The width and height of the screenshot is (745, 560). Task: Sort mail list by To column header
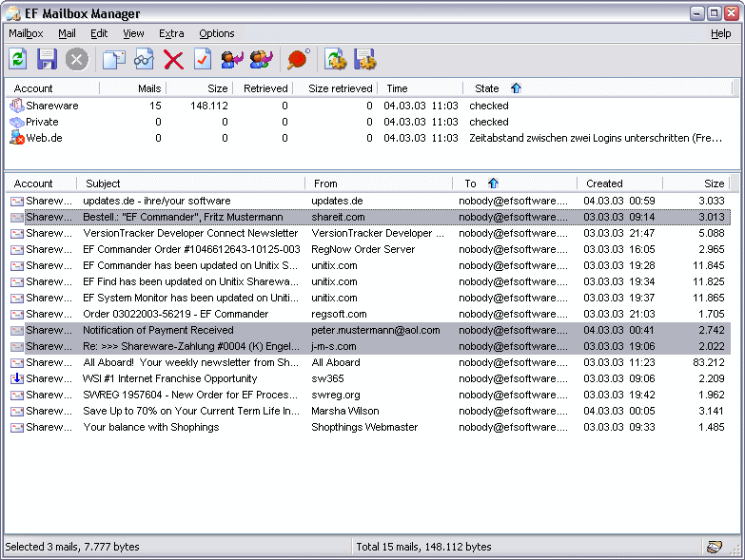point(515,183)
